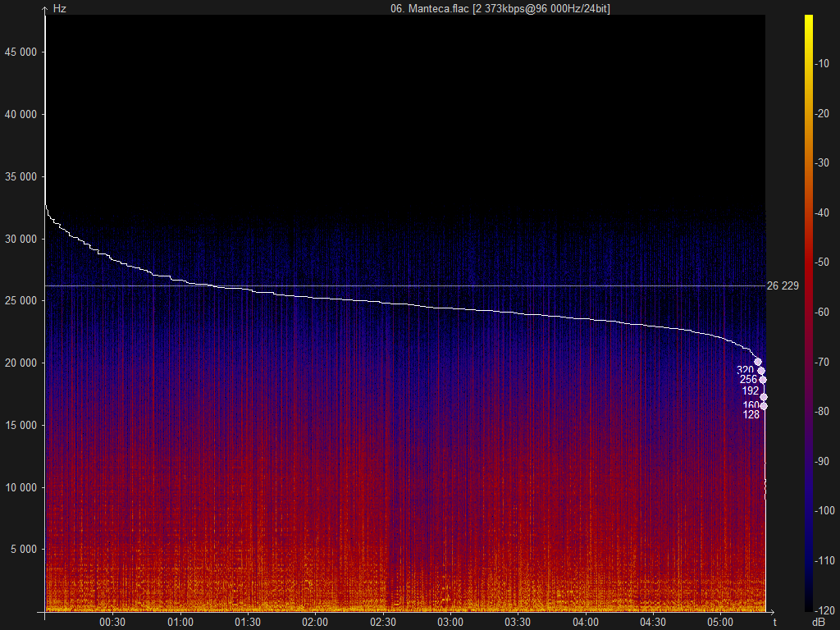Select the -60 dB scale label
Viewport: 840px width, 630px height.
(822, 312)
